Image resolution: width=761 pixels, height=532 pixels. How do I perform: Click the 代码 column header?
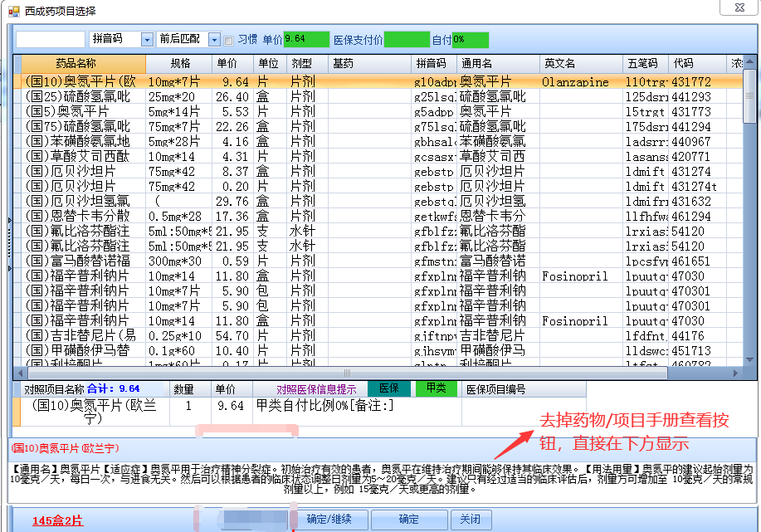[x=697, y=64]
